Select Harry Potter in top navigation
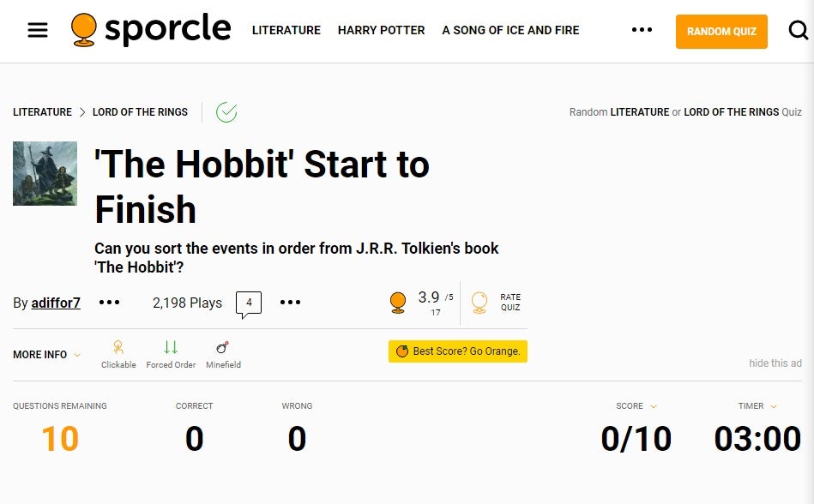This screenshot has width=814, height=504. (381, 31)
